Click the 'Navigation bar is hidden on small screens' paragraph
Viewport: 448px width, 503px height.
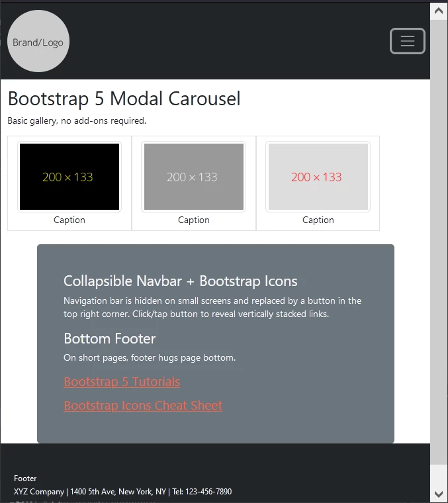(x=212, y=307)
